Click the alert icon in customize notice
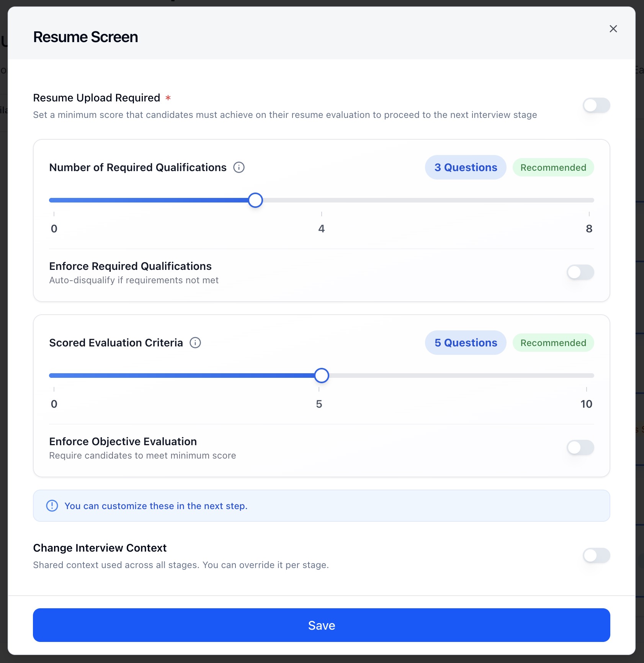This screenshot has height=663, width=644. [52, 506]
